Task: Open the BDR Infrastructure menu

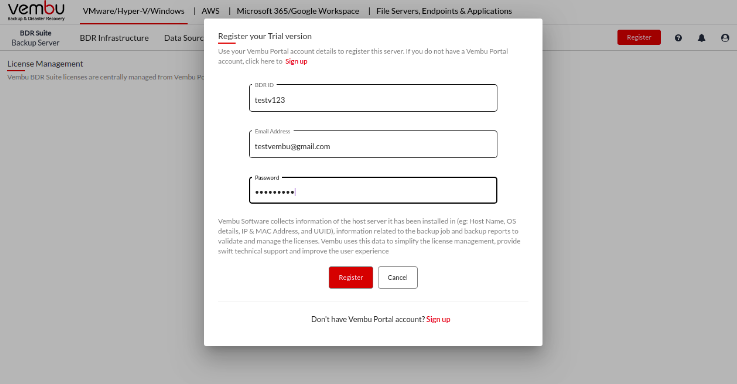Action: [114, 38]
